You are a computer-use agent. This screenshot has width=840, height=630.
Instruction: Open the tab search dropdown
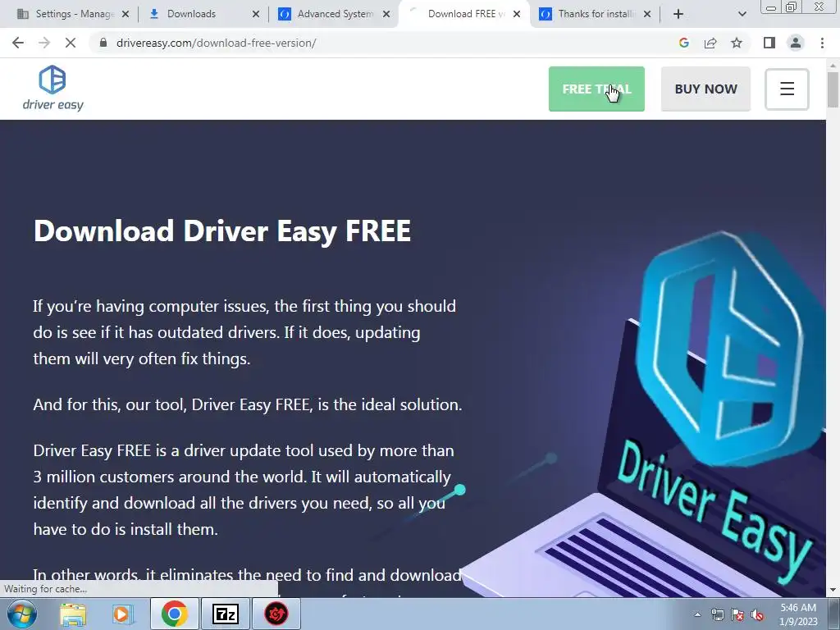742,15
